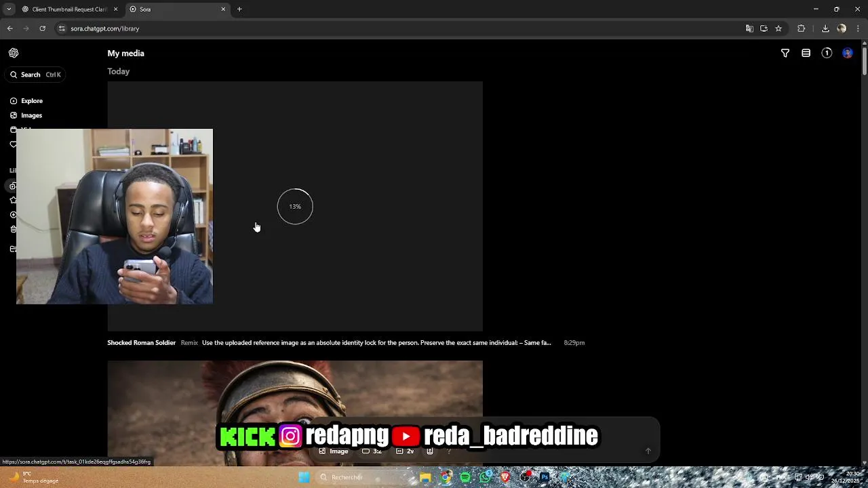This screenshot has width=868, height=488.
Task: Change the 3:2 aspect ratio option
Action: tap(372, 451)
